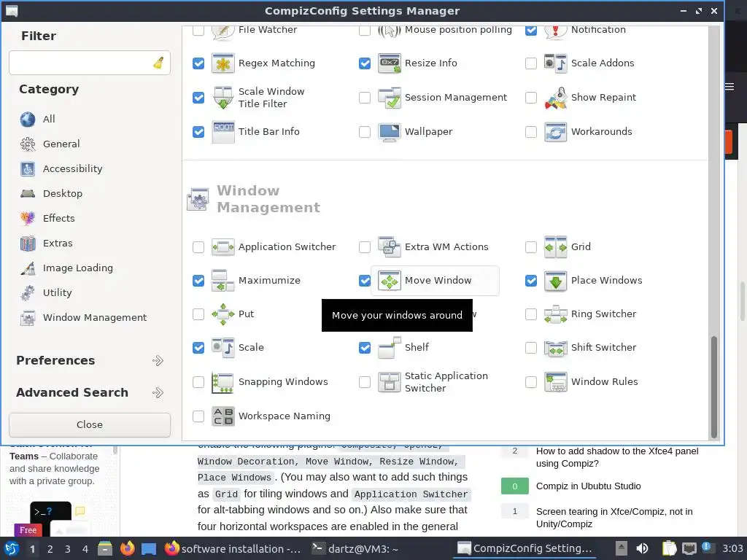Open the Place Windows plugin icon

coord(555,281)
